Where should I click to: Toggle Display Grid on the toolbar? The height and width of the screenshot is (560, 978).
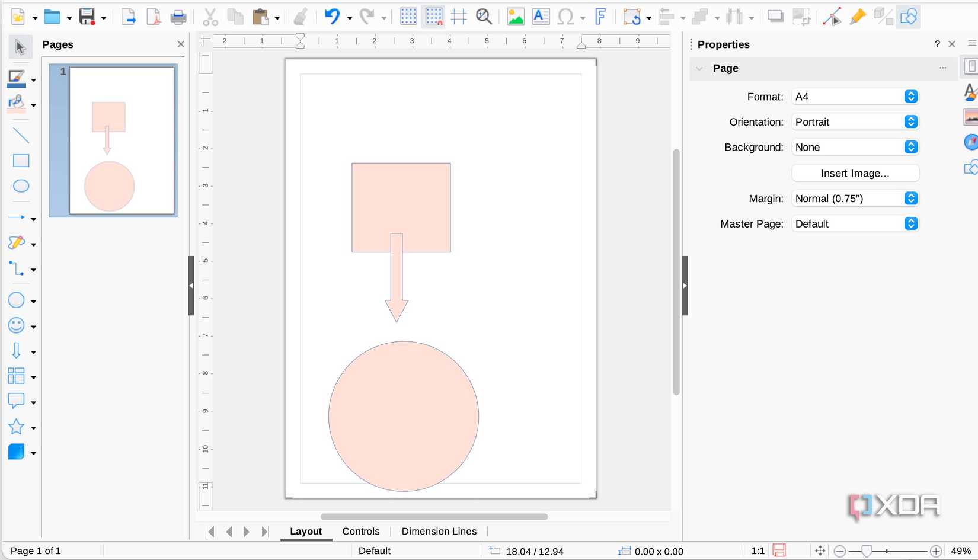pyautogui.click(x=408, y=17)
